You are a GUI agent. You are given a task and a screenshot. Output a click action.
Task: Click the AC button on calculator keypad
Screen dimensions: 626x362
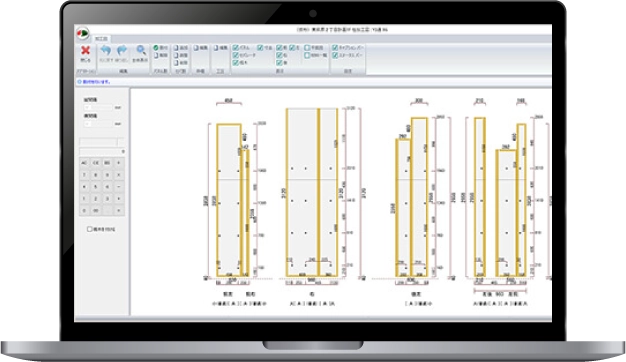pos(84,163)
